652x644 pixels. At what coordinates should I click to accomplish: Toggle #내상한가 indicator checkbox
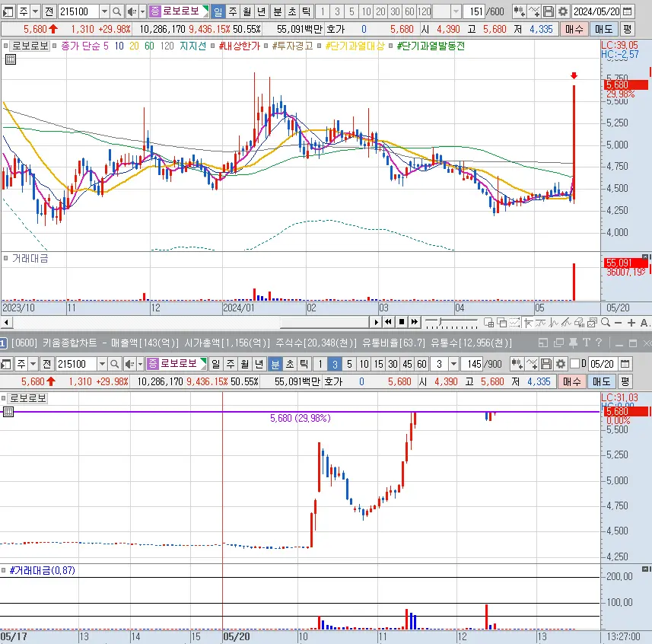point(212,46)
